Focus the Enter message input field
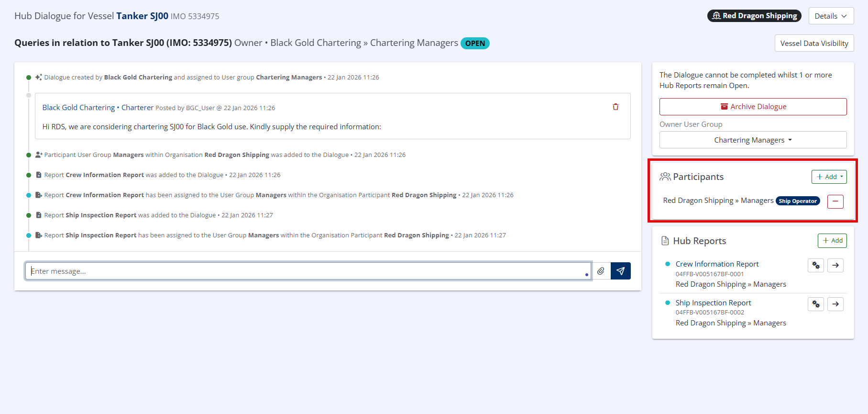Screen dimensions: 868x414 [306, 271]
